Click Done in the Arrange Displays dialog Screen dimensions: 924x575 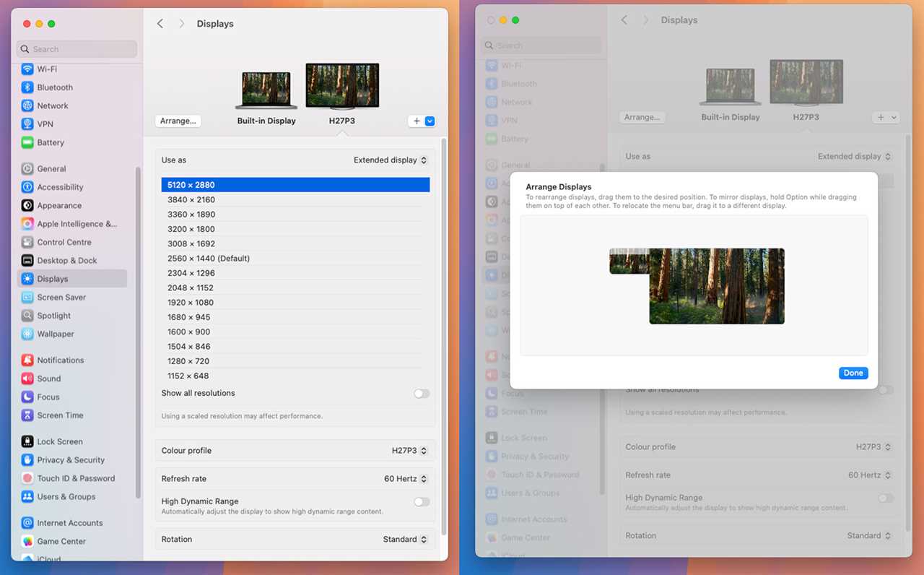tap(853, 373)
